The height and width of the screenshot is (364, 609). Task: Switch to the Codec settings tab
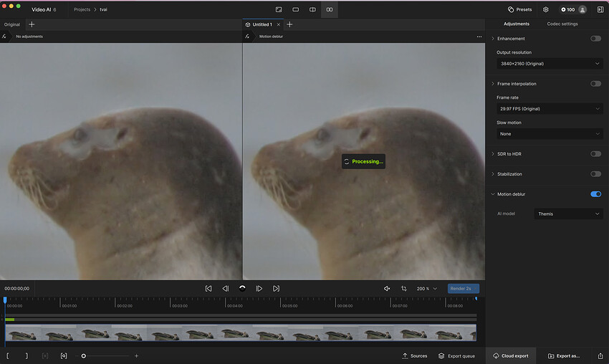[x=562, y=24]
